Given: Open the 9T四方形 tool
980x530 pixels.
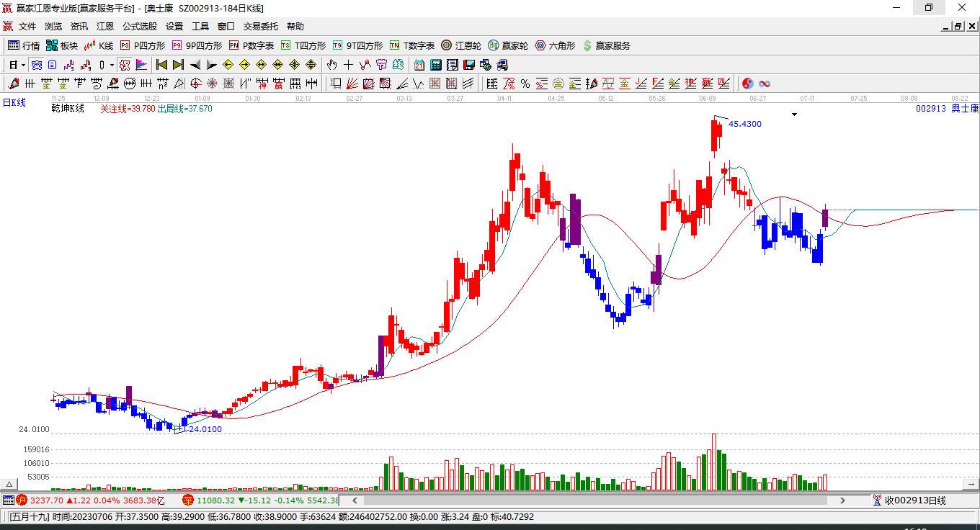Looking at the screenshot, I should click(357, 45).
